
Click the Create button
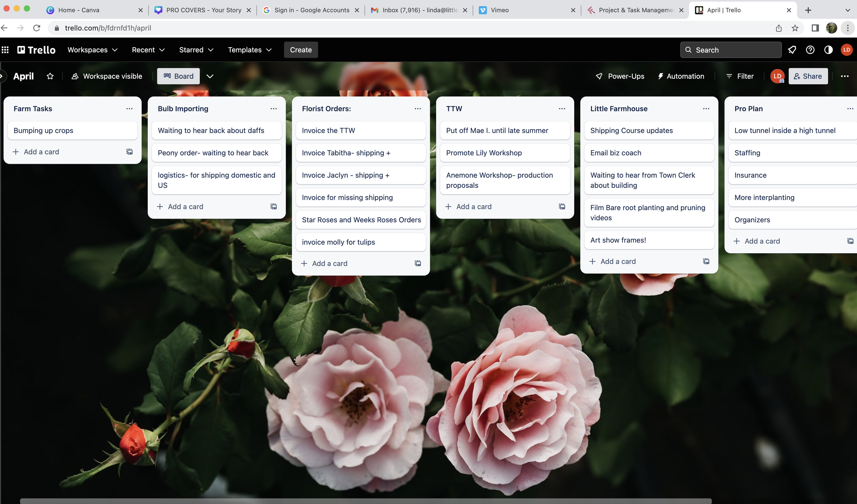point(301,50)
